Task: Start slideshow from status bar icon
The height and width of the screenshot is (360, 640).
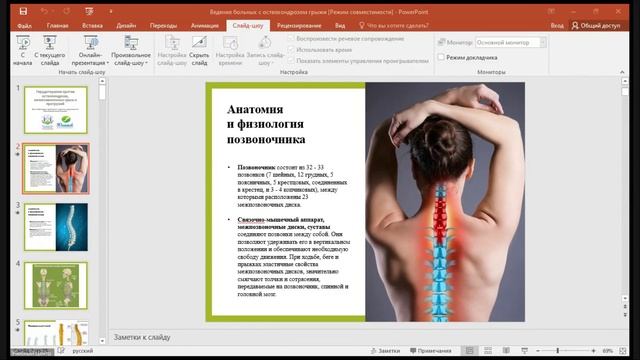Action: 524,351
